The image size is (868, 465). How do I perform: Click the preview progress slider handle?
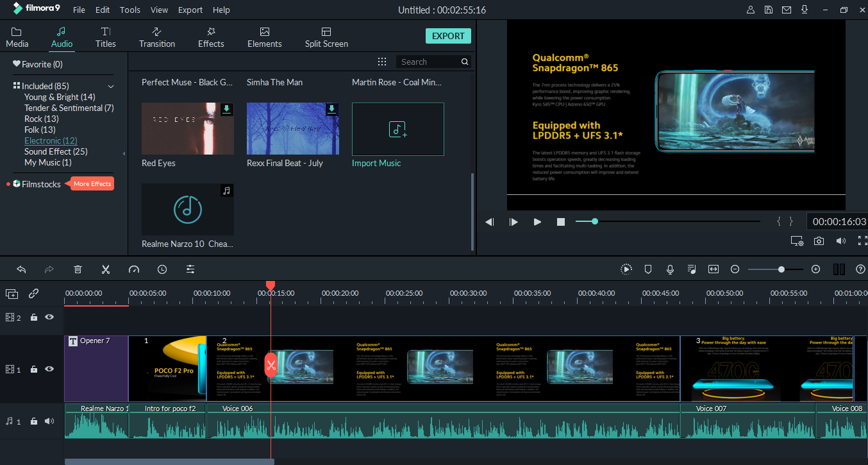595,221
